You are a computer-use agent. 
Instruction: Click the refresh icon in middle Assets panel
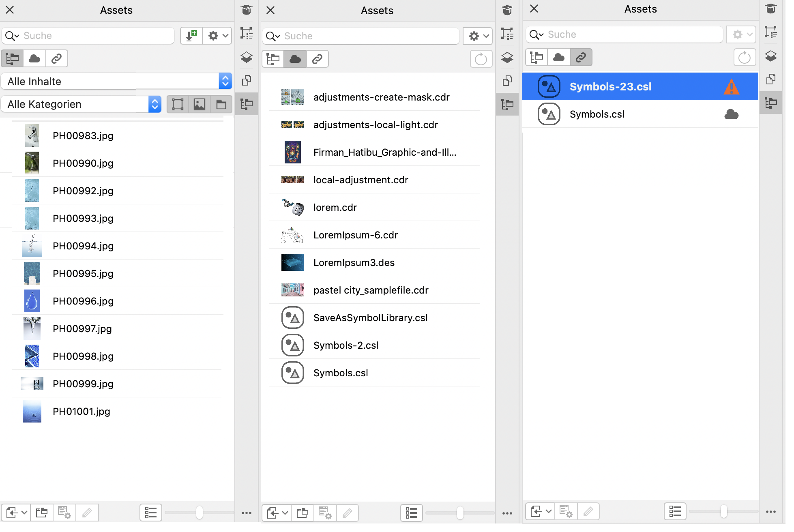click(x=481, y=59)
